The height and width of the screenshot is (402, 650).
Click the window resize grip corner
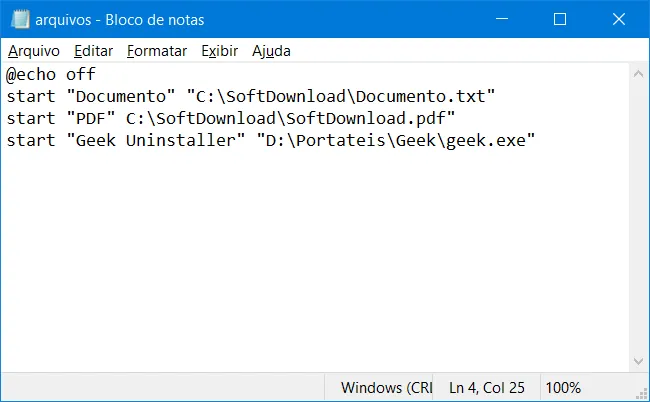pyautogui.click(x=642, y=393)
